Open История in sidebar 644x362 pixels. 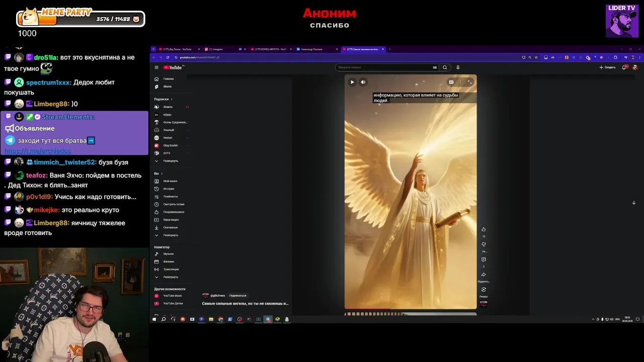point(169,189)
